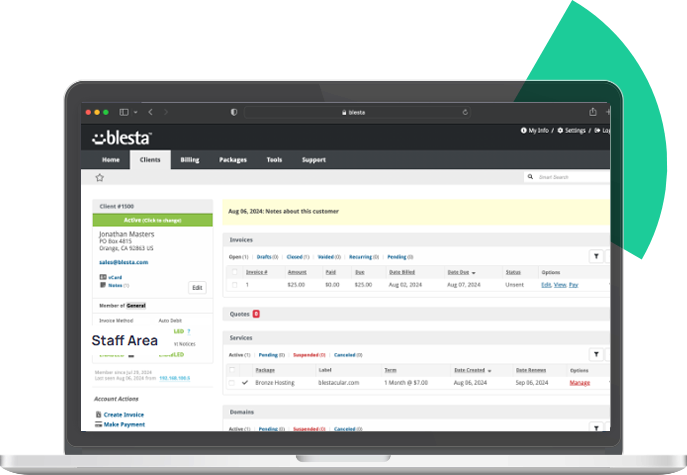Toggle the browser sidebar icon

point(125,112)
